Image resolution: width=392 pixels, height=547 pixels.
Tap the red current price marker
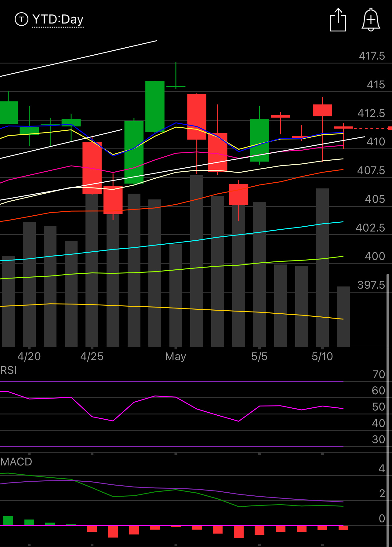pyautogui.click(x=390, y=128)
